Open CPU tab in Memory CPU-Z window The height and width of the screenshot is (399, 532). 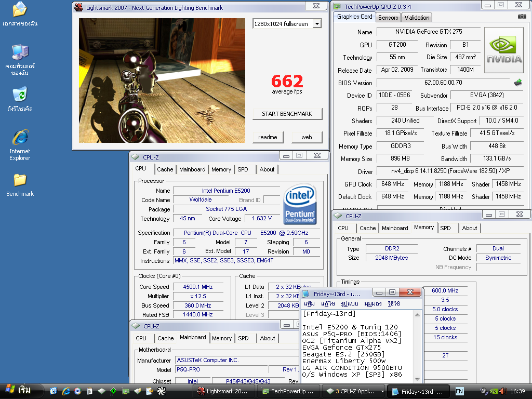click(343, 228)
